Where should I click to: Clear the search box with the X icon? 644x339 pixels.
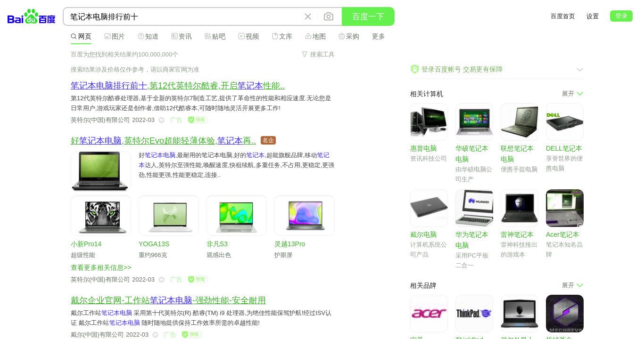[308, 16]
